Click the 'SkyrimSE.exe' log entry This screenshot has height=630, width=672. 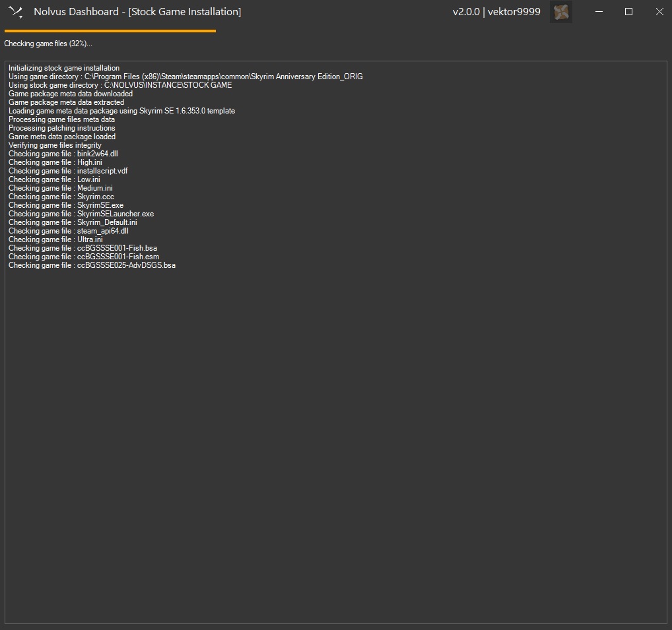(x=66, y=205)
